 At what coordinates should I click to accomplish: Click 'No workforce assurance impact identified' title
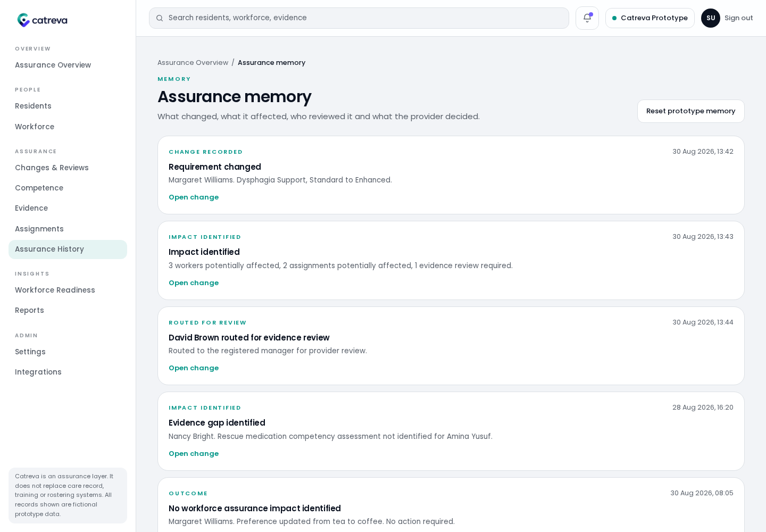255,509
